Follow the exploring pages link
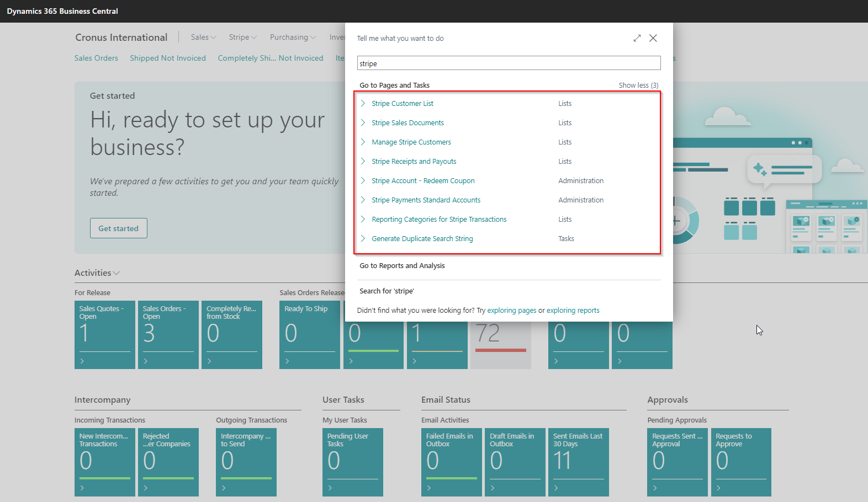The width and height of the screenshot is (868, 502). pyautogui.click(x=512, y=310)
